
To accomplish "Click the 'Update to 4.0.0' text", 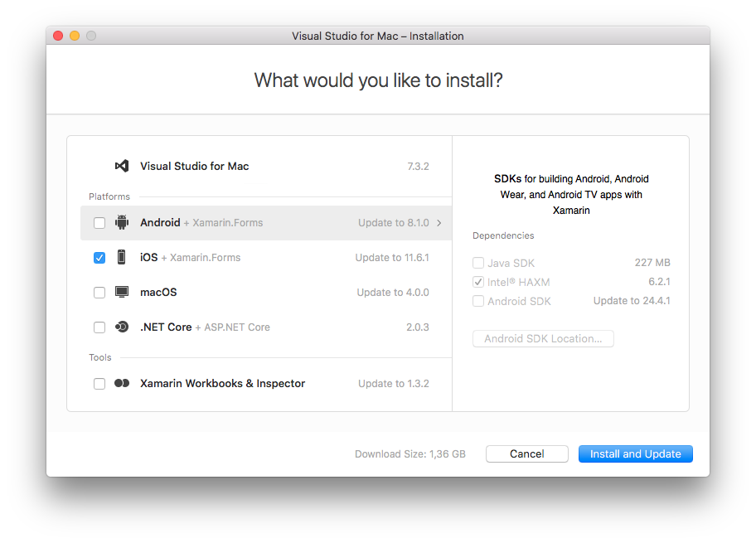I will point(393,293).
